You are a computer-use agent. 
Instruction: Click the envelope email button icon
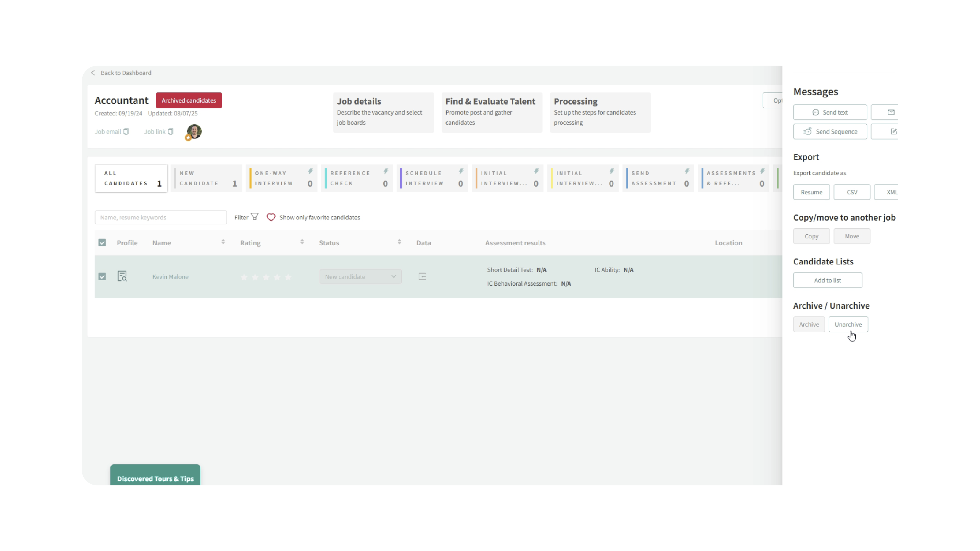tap(891, 112)
